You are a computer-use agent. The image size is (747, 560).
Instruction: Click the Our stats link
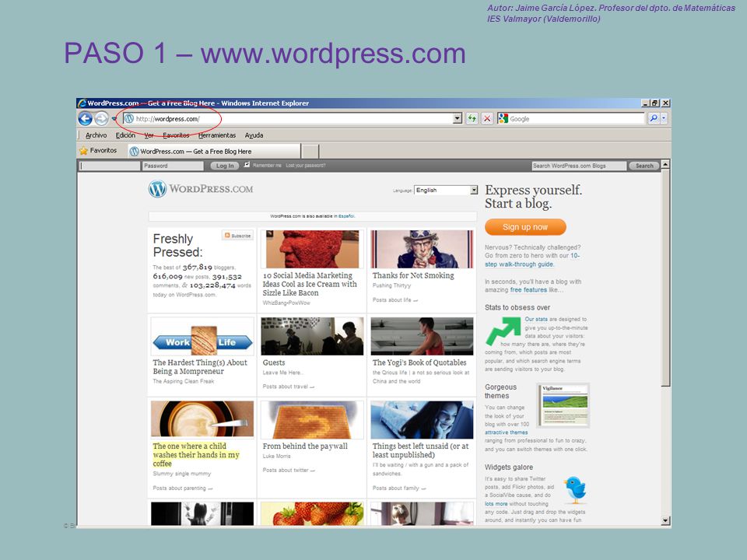pyautogui.click(x=536, y=319)
